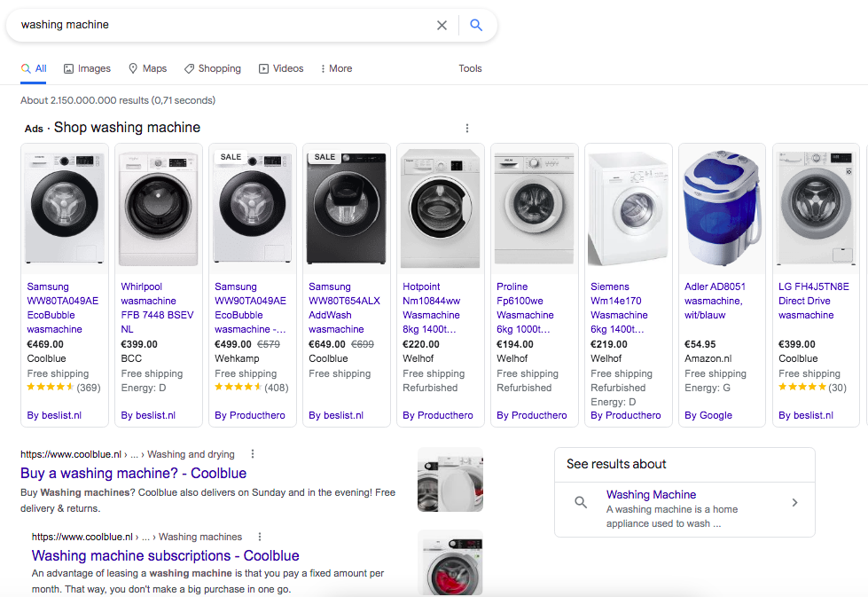Open the LG FH4J5TN8E Direct Drive link
Image resolution: width=868 pixels, height=597 pixels.
(813, 301)
